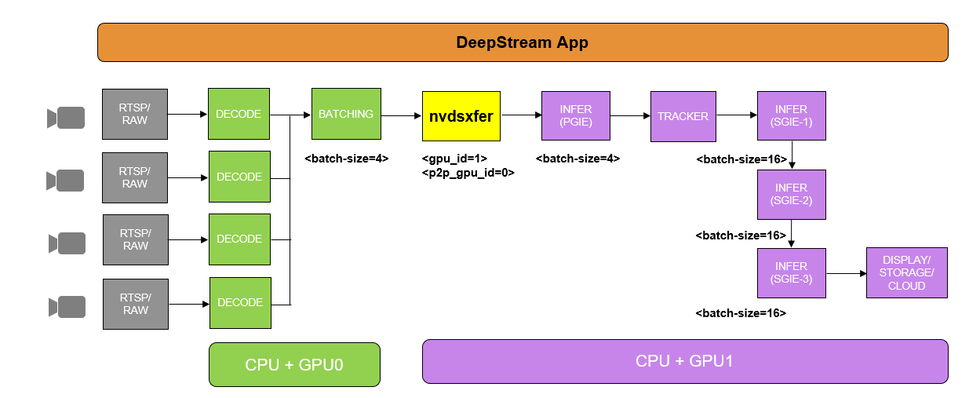
Task: Select the INFER (SGIE-2) block
Action: pyautogui.click(x=791, y=194)
